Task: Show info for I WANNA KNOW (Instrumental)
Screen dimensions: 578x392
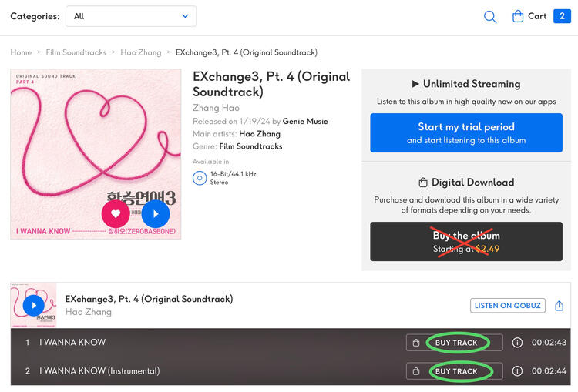Action: 517,371
